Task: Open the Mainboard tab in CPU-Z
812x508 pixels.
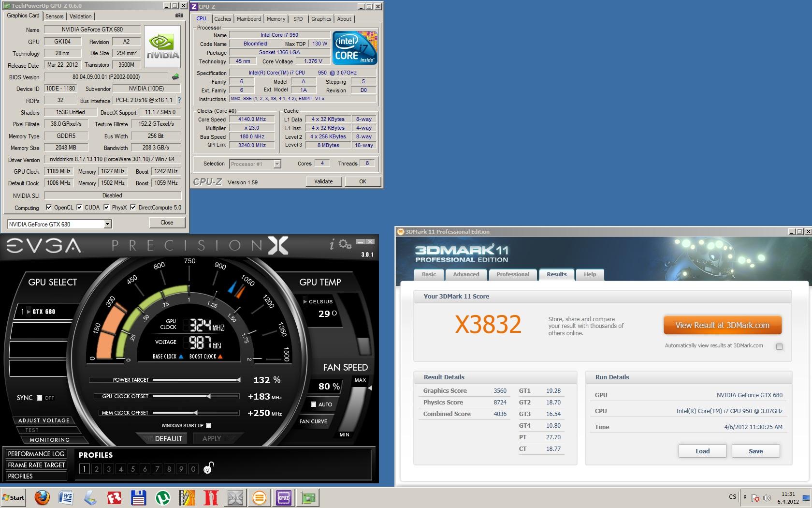Action: tap(249, 19)
